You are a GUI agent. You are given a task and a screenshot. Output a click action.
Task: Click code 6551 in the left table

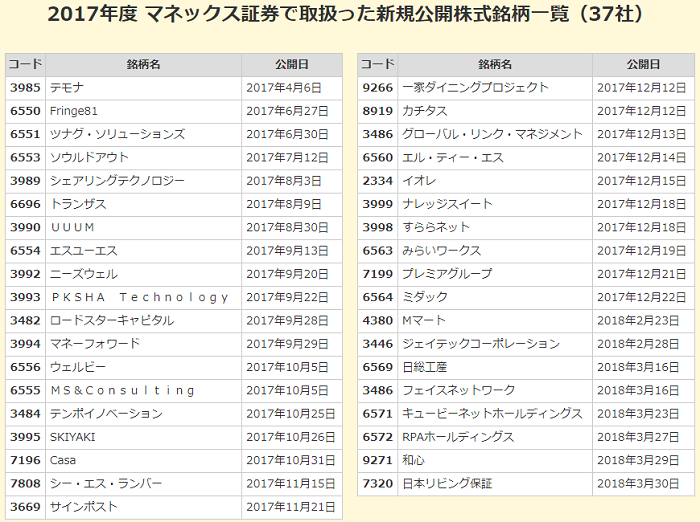click(25, 134)
